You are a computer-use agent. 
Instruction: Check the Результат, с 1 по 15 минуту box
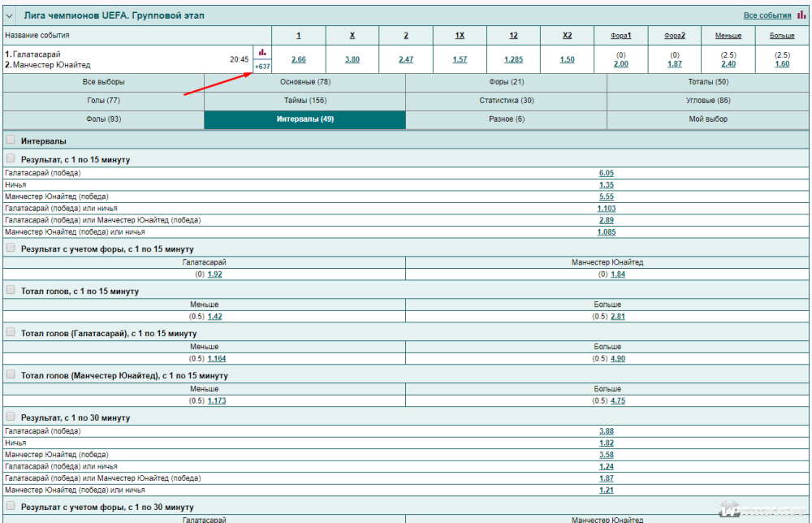point(11,159)
